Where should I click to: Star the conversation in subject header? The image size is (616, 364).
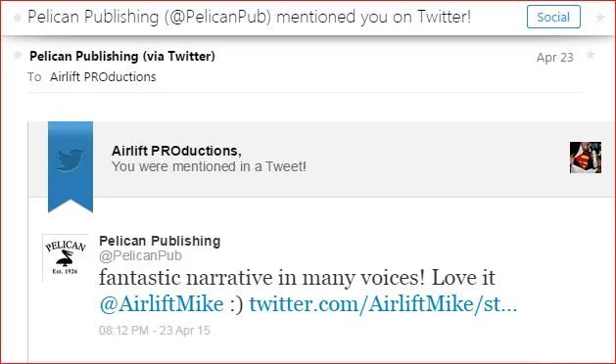600,18
